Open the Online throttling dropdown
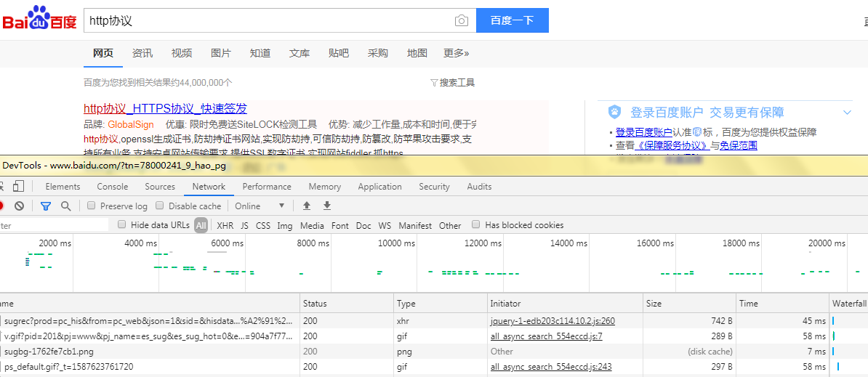Image resolution: width=868 pixels, height=377 pixels. click(260, 206)
